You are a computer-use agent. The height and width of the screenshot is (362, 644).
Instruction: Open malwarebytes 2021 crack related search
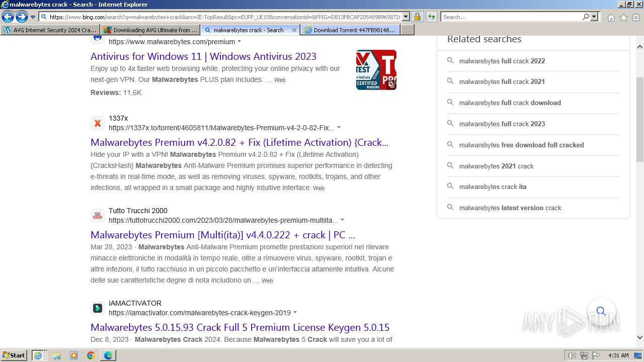[x=533, y=166]
